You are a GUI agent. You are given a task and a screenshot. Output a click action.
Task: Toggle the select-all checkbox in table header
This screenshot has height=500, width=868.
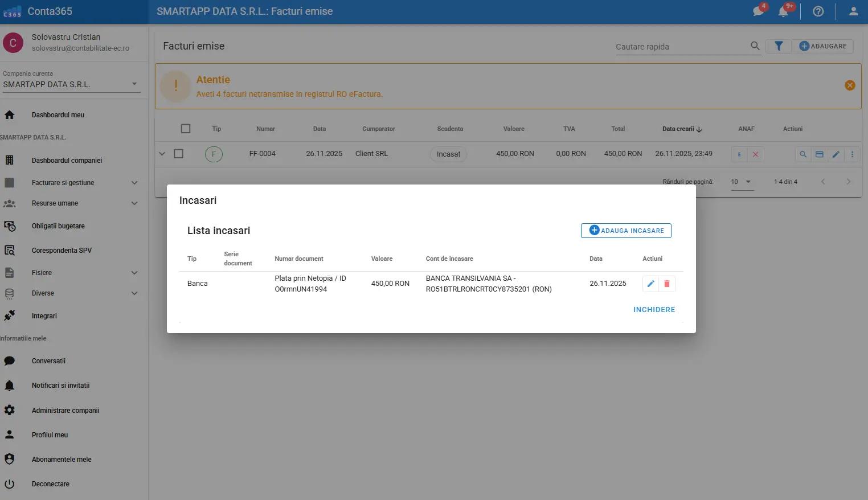click(186, 129)
